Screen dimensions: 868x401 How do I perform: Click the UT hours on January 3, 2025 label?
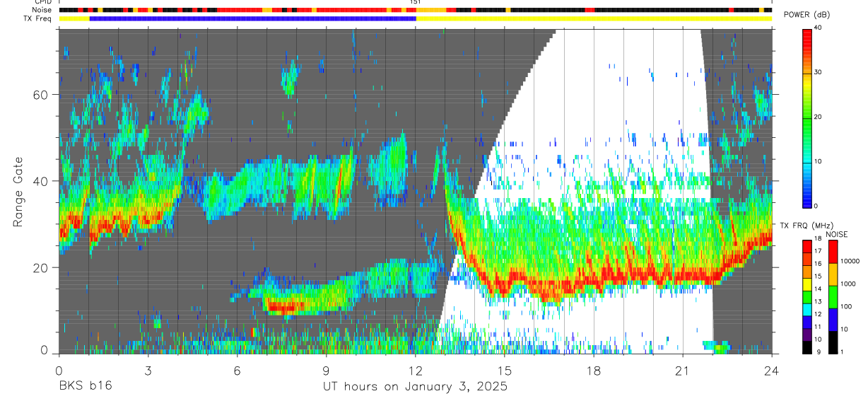tap(415, 387)
